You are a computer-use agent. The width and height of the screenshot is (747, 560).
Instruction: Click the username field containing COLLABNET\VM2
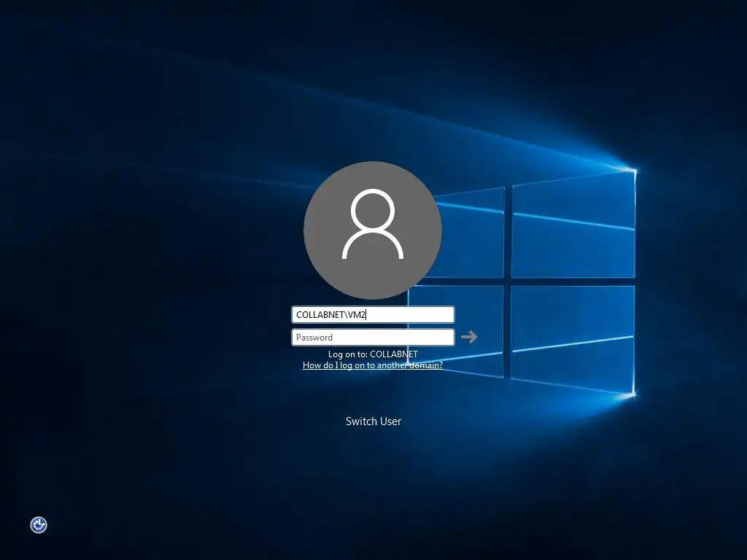click(x=373, y=315)
